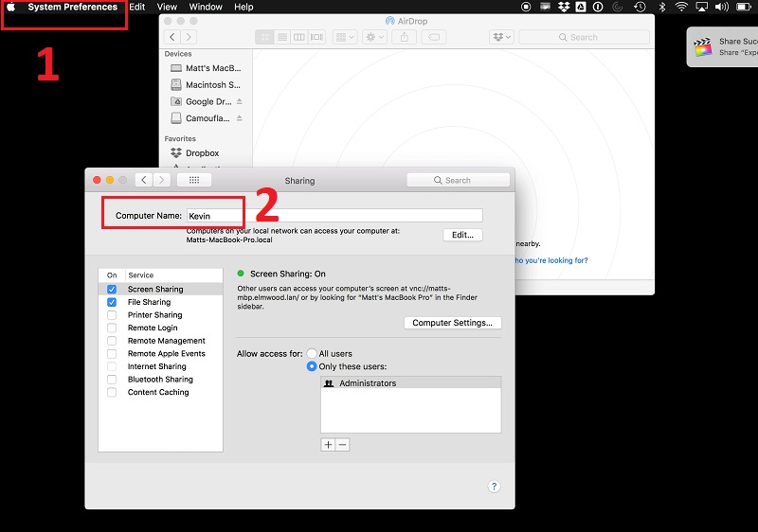Enable Remote Login checkbox

point(112,328)
